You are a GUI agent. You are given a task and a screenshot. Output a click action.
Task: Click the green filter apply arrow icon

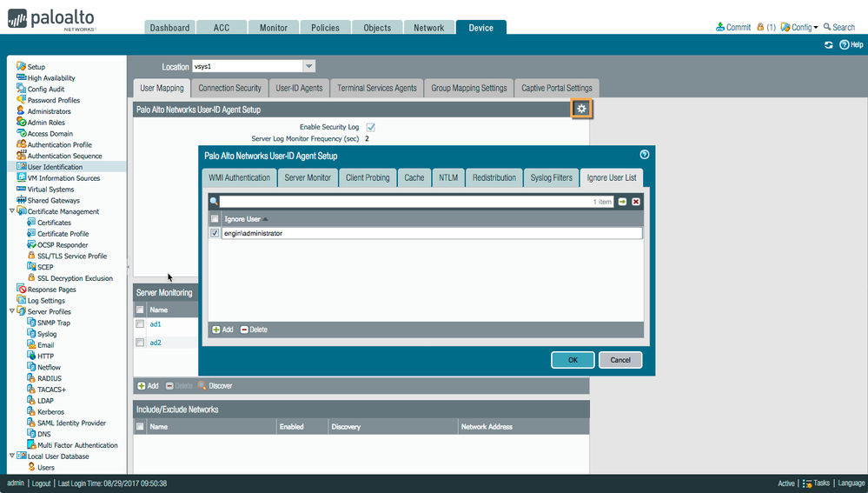coord(622,202)
